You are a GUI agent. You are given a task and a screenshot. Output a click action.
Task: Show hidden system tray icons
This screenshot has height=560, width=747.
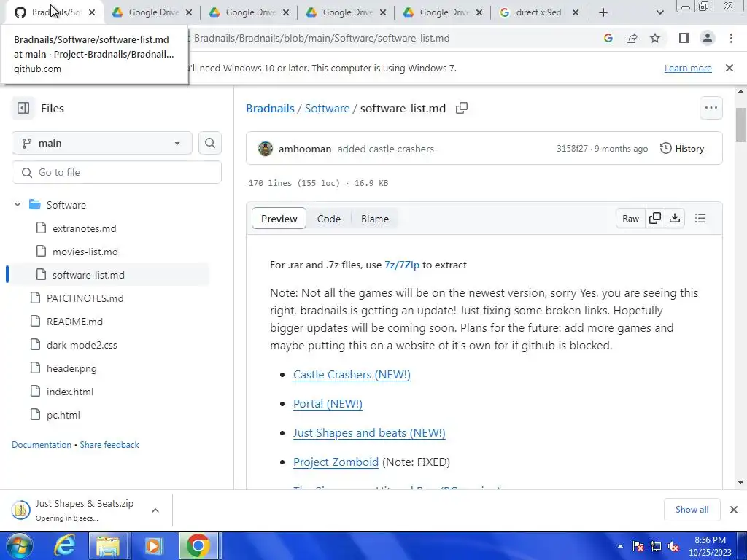click(620, 546)
